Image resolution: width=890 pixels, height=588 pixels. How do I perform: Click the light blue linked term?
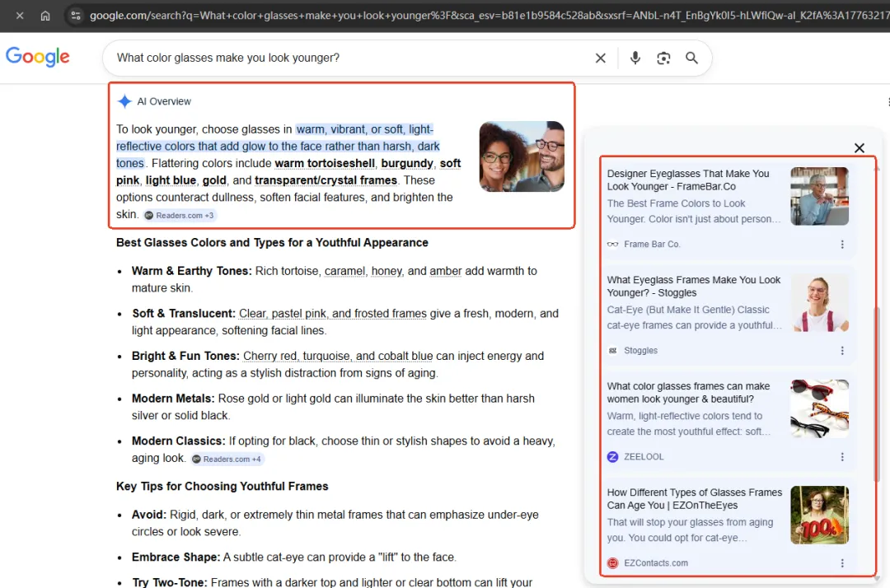point(171,180)
